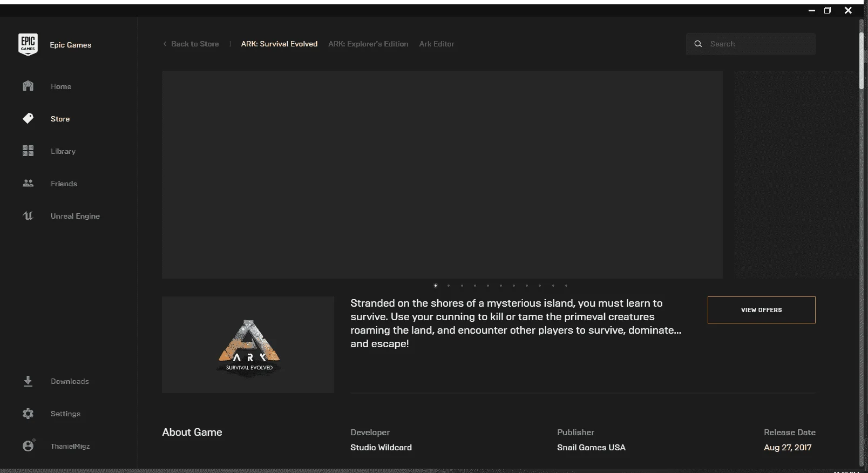Screen dimensions: 868x473
Task: Select the Store tag icon
Action: coord(28,118)
